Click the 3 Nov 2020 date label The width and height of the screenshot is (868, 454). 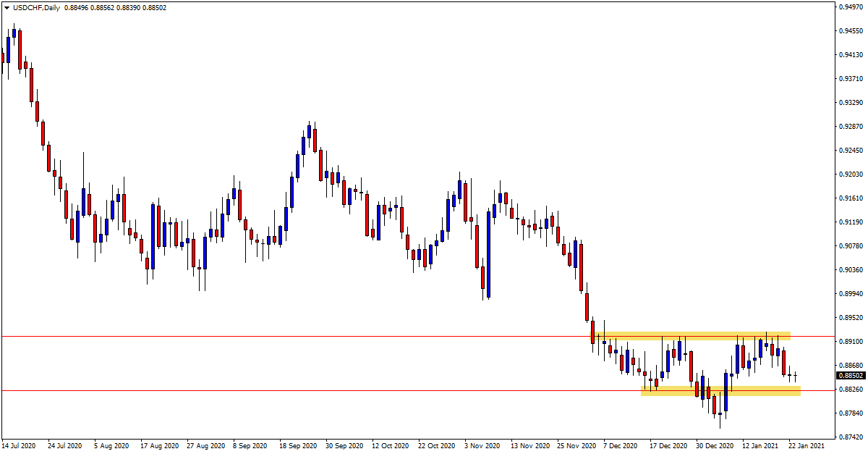click(x=482, y=446)
